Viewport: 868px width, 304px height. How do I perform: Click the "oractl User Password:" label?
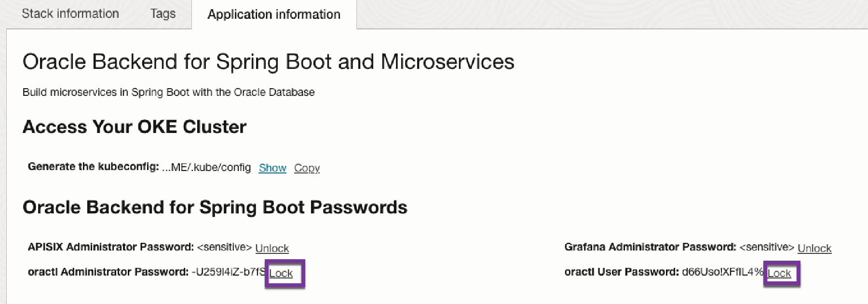[622, 272]
